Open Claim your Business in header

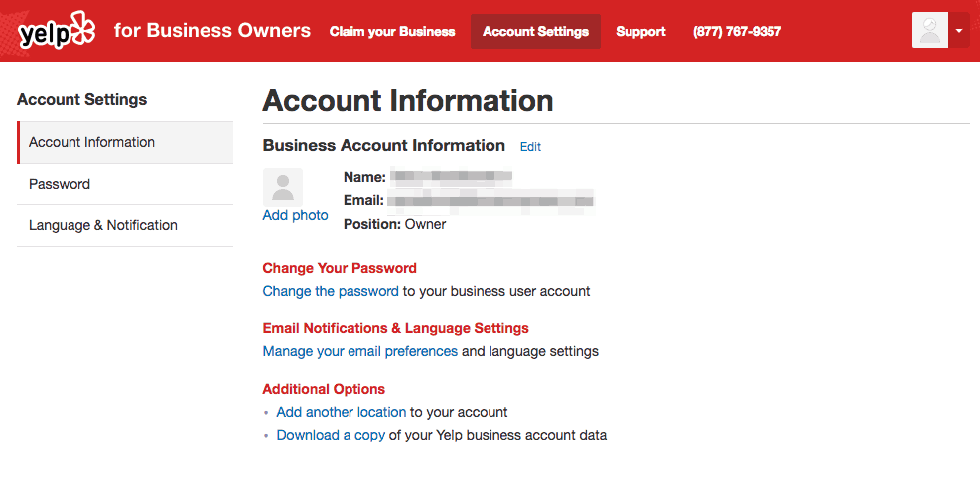click(392, 32)
